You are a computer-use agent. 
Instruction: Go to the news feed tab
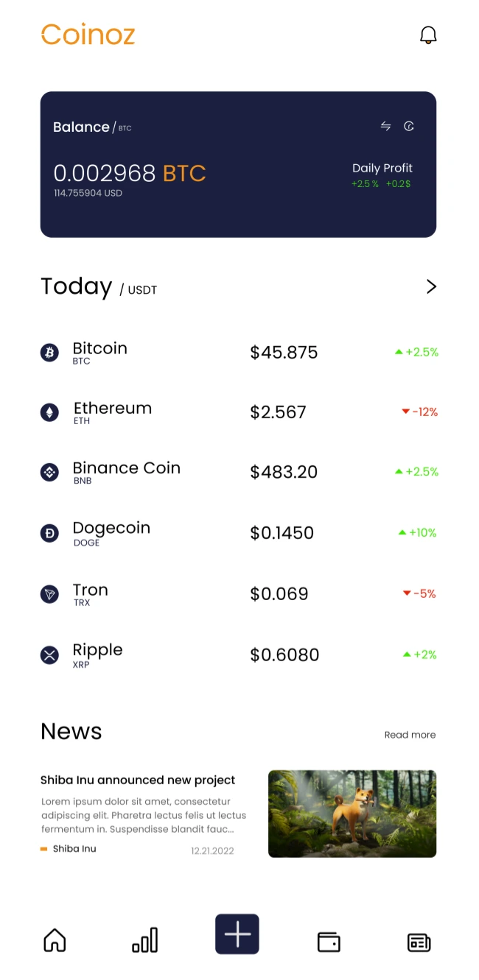(x=419, y=942)
